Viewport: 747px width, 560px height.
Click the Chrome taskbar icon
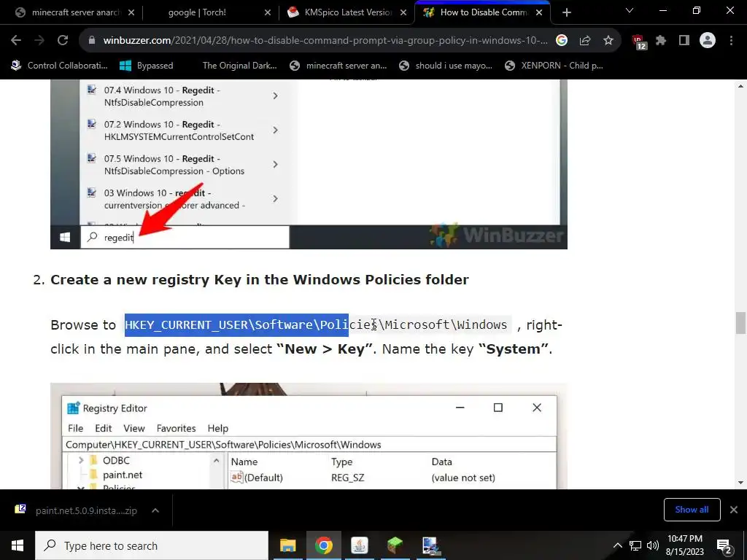pyautogui.click(x=323, y=545)
